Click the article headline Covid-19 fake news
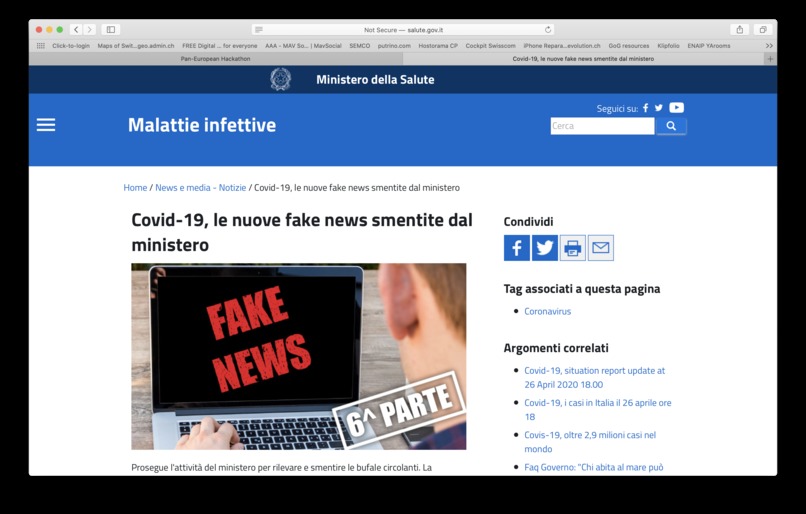This screenshot has width=806, height=514. click(302, 232)
